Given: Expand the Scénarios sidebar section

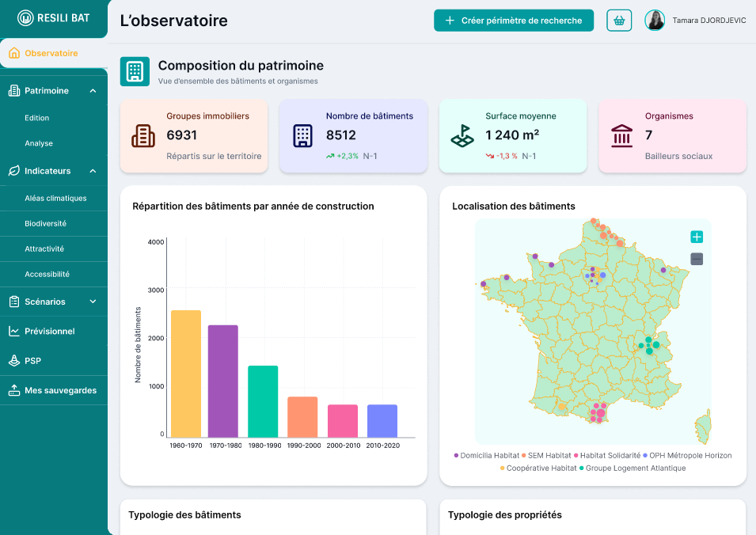Looking at the screenshot, I should point(93,302).
